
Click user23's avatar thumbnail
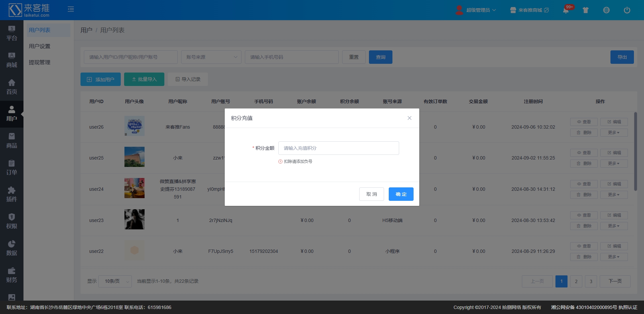click(x=135, y=219)
